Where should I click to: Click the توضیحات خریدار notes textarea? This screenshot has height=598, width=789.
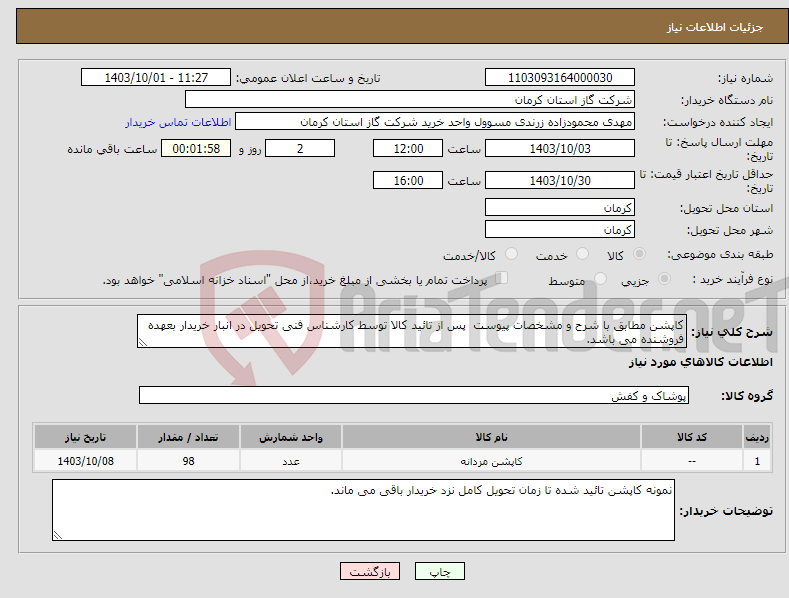(363, 510)
